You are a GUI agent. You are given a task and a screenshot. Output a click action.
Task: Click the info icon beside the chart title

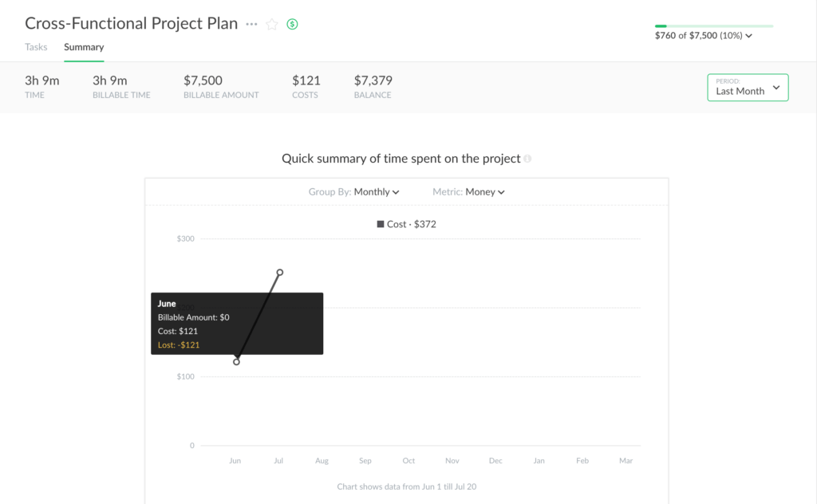tap(527, 159)
